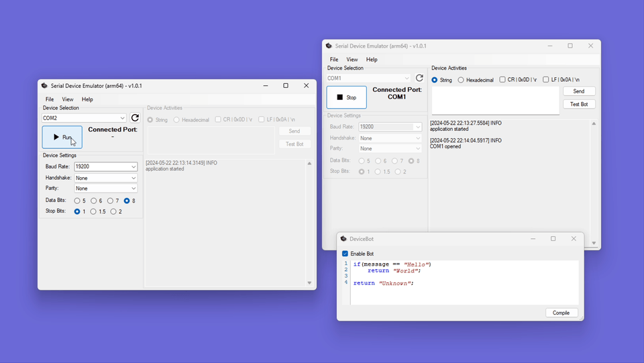Open Help menu in the right emulator window

372,60
